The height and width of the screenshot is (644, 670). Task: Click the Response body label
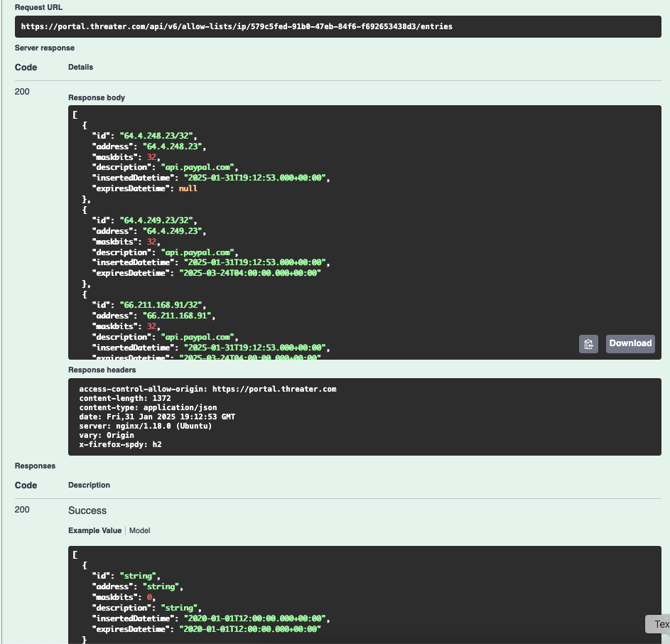click(97, 97)
